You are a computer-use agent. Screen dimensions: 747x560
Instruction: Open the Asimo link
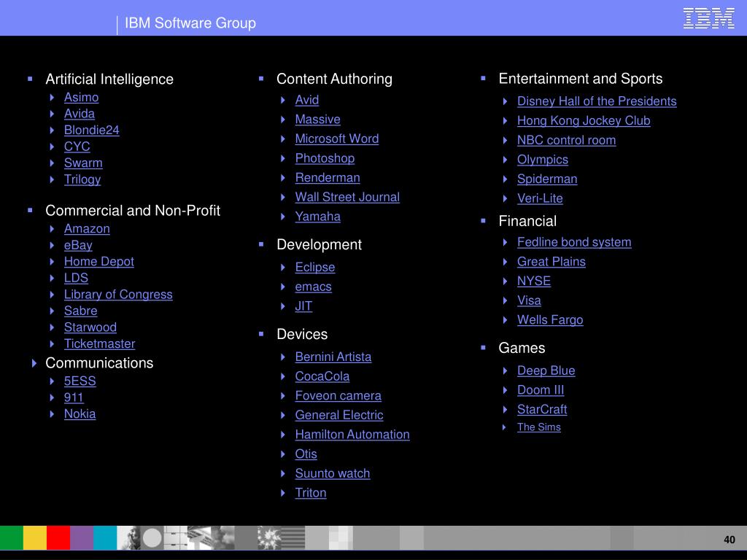(82, 97)
